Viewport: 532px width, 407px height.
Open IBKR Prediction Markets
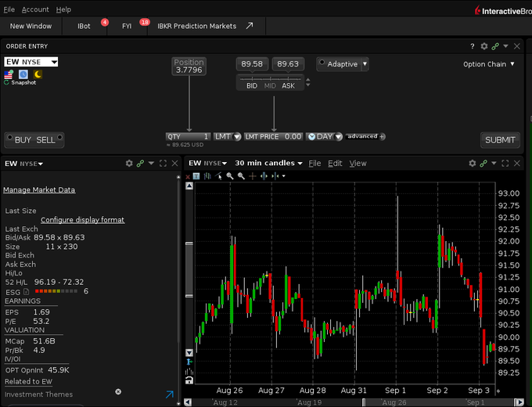pos(205,26)
